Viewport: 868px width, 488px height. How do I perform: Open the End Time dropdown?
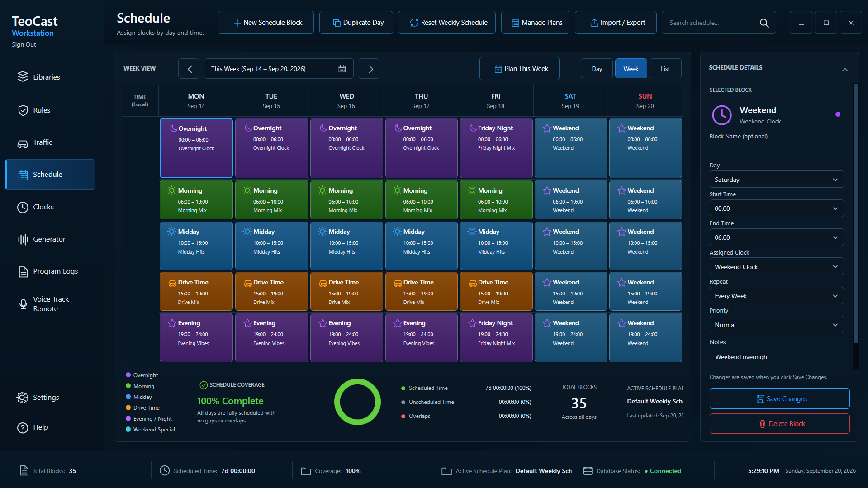click(x=776, y=237)
